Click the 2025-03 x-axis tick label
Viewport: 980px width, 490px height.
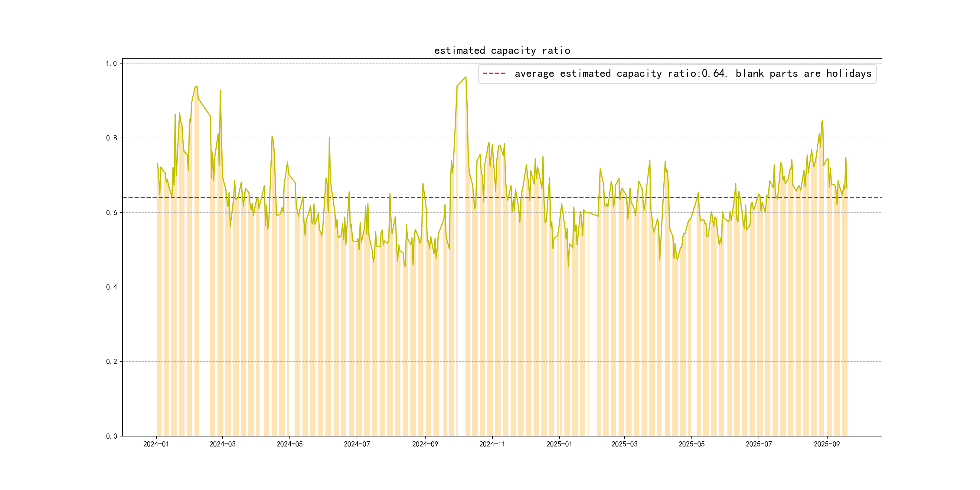pyautogui.click(x=624, y=444)
